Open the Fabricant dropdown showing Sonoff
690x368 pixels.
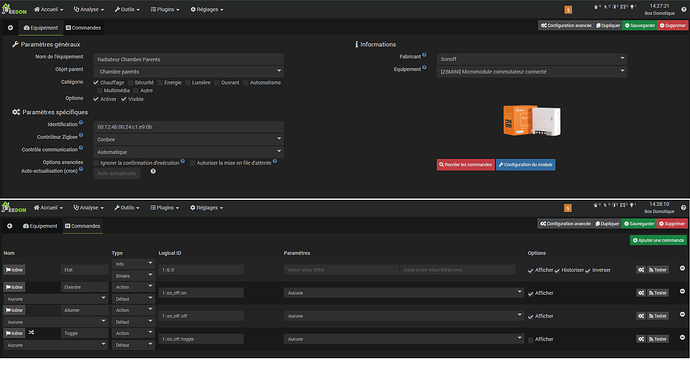(x=532, y=59)
